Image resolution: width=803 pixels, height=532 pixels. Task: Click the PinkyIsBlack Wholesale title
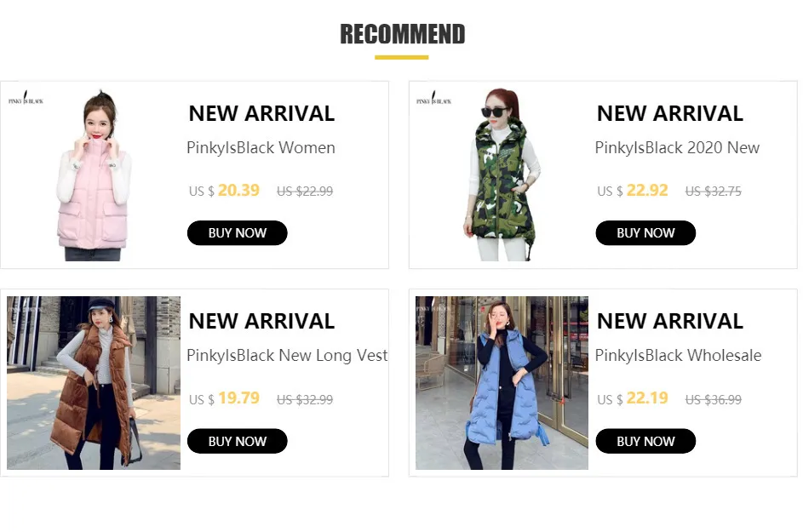point(678,356)
